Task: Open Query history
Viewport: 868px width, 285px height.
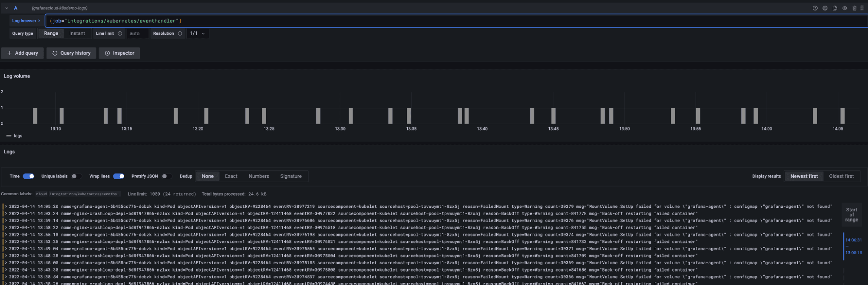Action: 72,53
